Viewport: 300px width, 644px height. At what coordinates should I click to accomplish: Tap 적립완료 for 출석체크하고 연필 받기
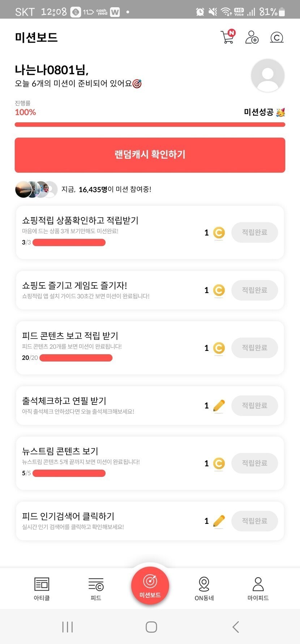tap(254, 406)
